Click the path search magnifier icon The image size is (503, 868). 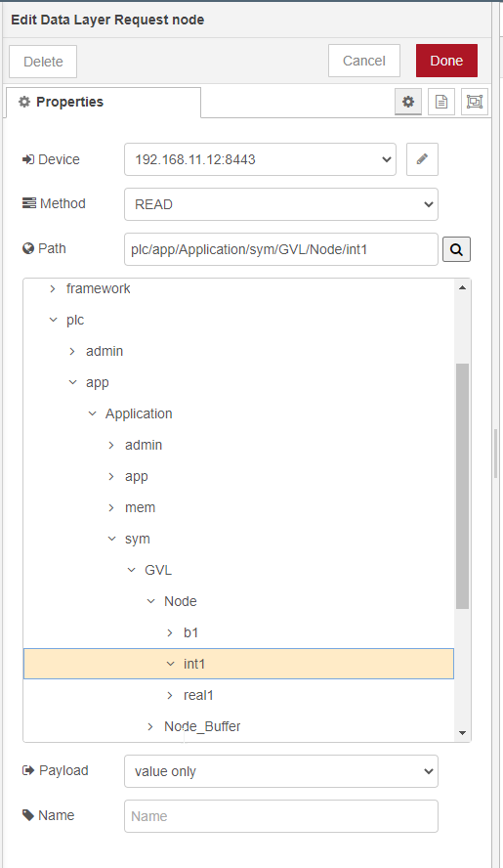[x=456, y=249]
